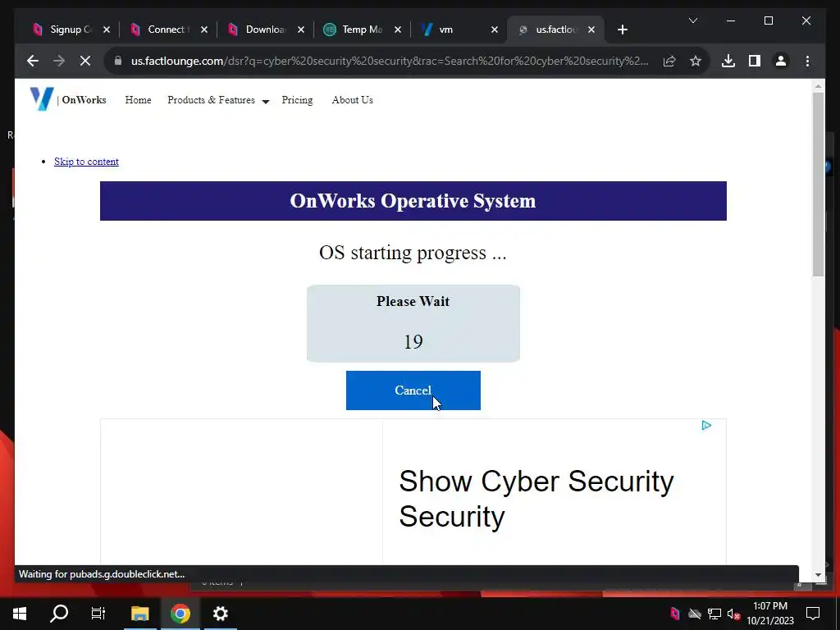The width and height of the screenshot is (840, 630).
Task: Open the About Us page
Action: click(x=353, y=100)
